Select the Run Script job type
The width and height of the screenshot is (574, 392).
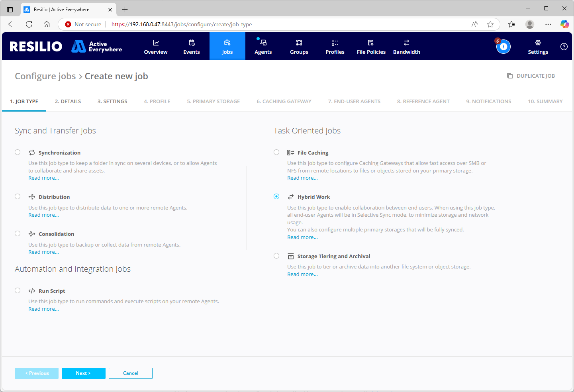tap(18, 290)
